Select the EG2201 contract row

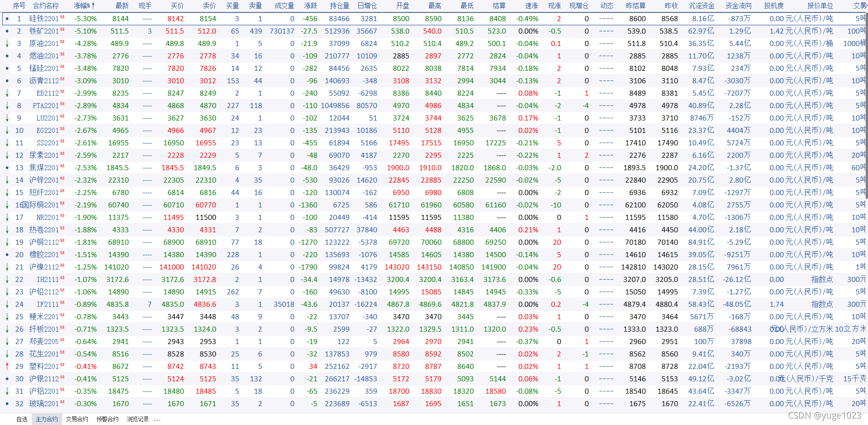[x=434, y=131]
